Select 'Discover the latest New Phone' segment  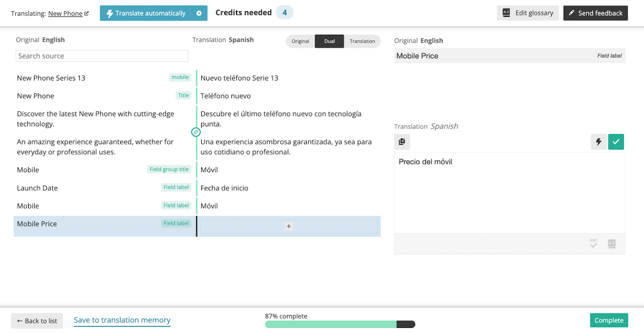[x=104, y=119]
